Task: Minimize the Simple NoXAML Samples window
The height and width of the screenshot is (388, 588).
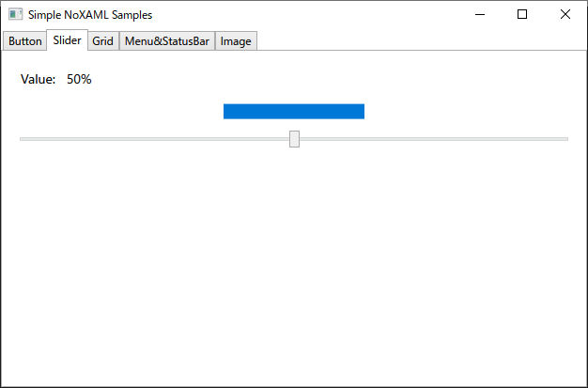Action: coord(480,15)
